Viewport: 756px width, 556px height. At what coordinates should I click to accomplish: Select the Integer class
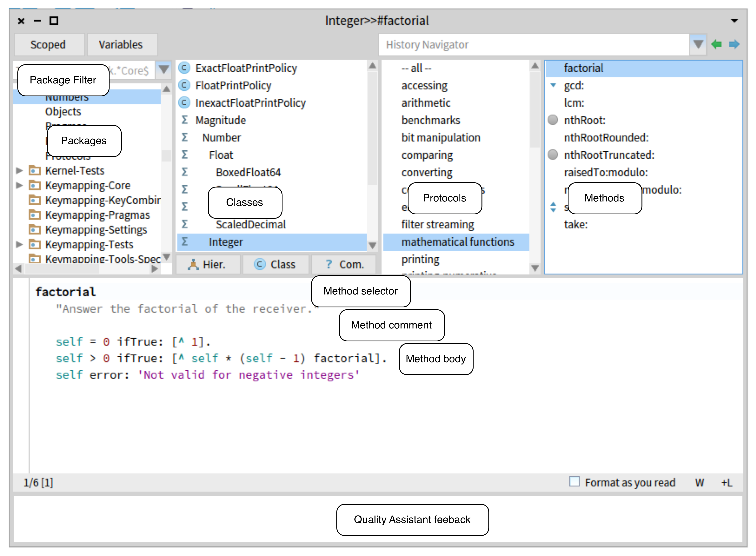[226, 242]
